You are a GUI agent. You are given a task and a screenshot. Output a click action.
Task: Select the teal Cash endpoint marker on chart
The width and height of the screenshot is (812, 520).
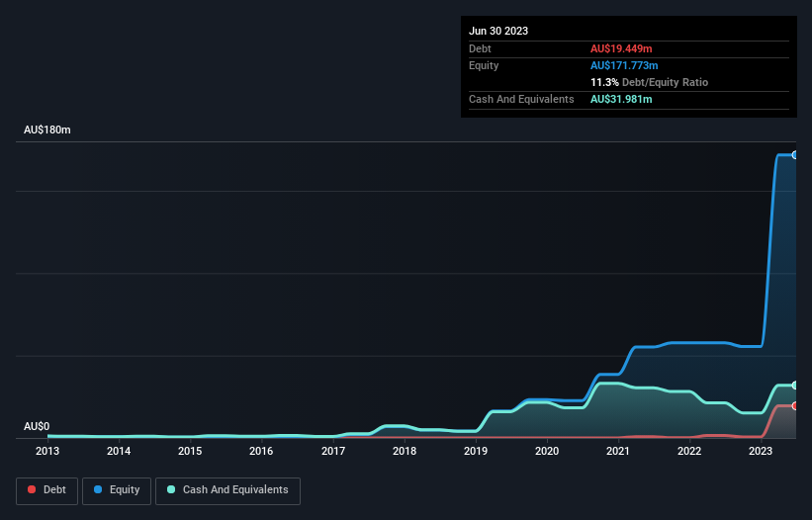click(x=794, y=386)
